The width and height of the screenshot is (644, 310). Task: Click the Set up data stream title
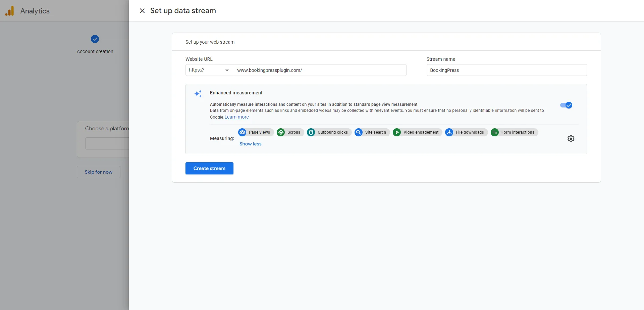pos(183,11)
